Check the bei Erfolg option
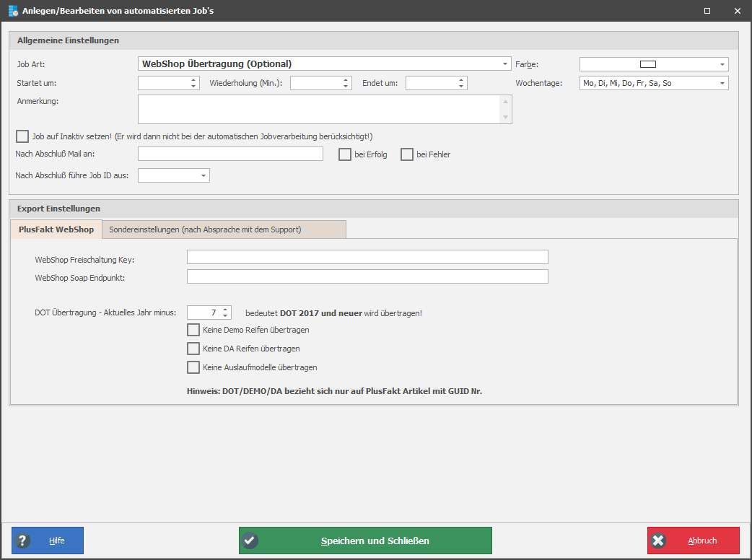Image resolution: width=752 pixels, height=560 pixels. pos(345,154)
